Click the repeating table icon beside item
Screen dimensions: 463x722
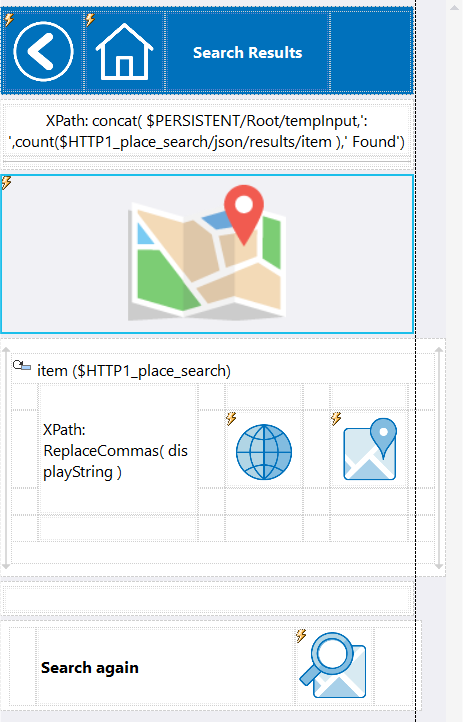22,366
